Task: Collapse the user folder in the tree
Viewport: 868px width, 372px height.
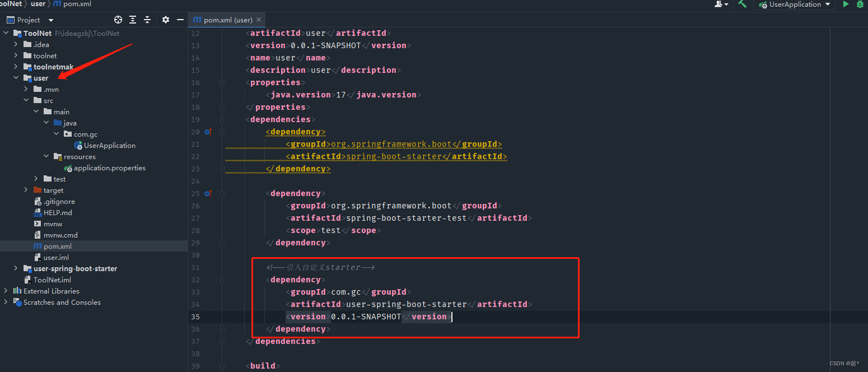Action: pyautogui.click(x=16, y=78)
